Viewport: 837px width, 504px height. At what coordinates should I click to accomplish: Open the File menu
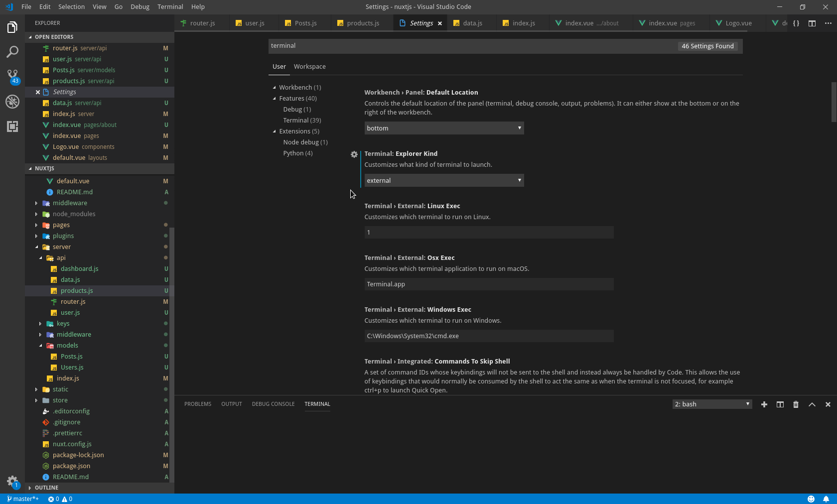click(x=26, y=6)
